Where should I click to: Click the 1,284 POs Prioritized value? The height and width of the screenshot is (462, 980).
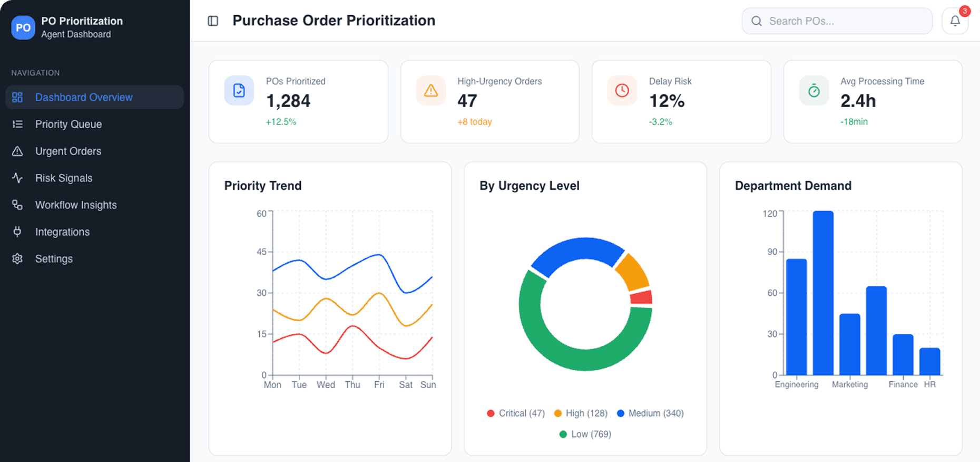tap(288, 101)
